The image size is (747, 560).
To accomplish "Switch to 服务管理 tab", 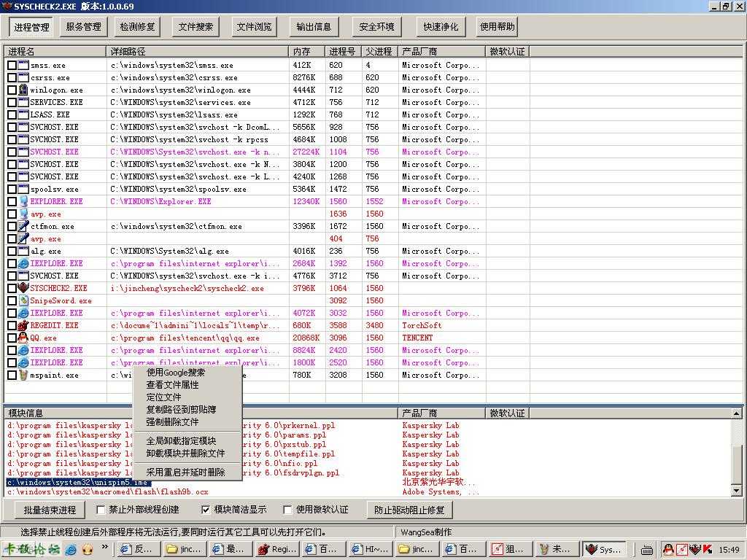I will pyautogui.click(x=83, y=27).
